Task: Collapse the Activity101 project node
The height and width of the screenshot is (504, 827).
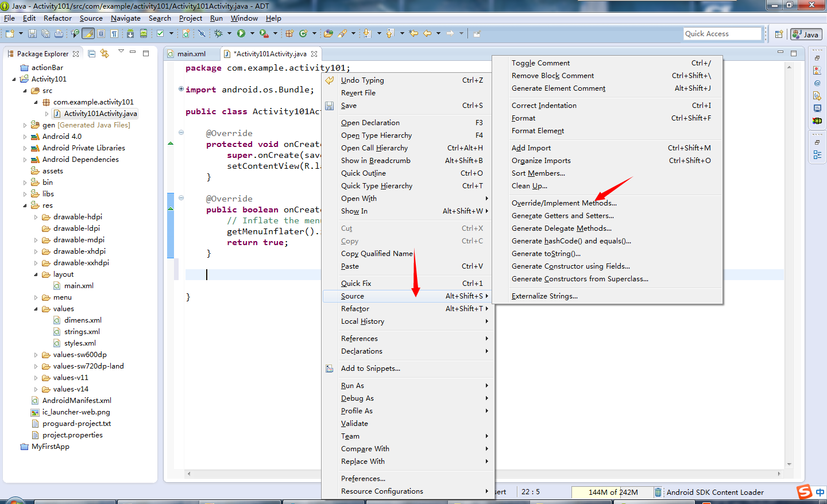Action: [x=14, y=79]
